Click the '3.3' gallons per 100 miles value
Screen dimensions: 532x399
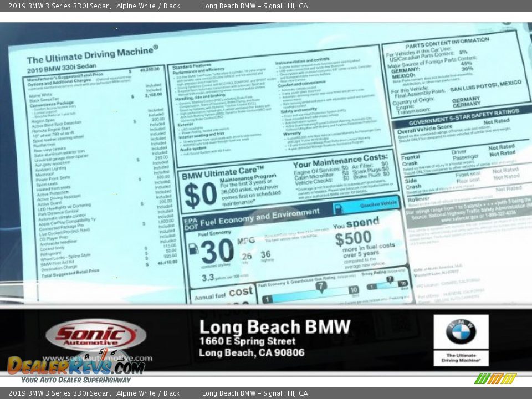click(208, 278)
